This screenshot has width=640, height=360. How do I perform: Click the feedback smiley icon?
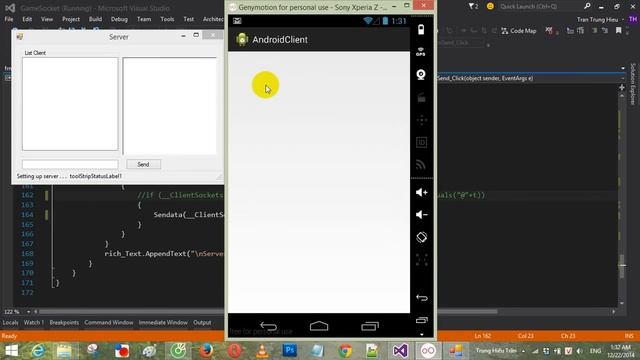pyautogui.click(x=490, y=7)
